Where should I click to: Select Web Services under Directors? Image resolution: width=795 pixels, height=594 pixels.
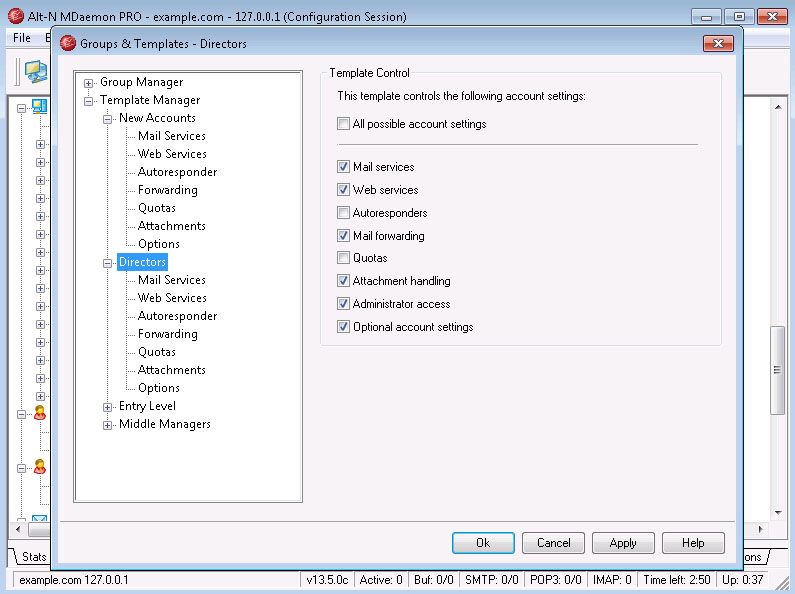[x=172, y=298]
